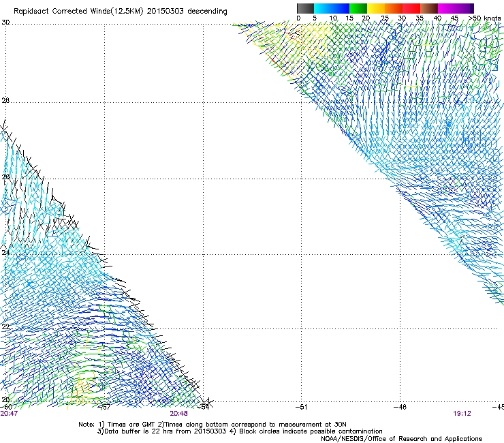
Task: Click the longitude label '-57'
Action: pyautogui.click(x=104, y=407)
